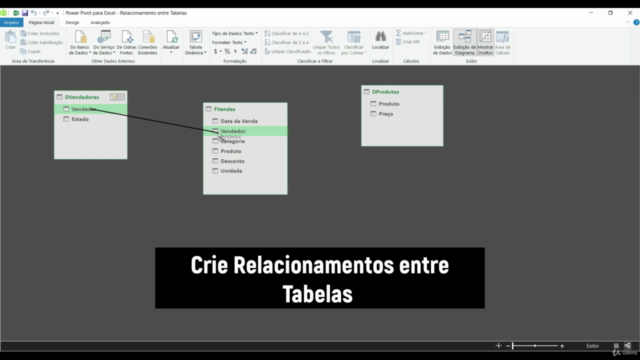
Task: Switch to diagram view in status bar
Action: (x=627, y=346)
